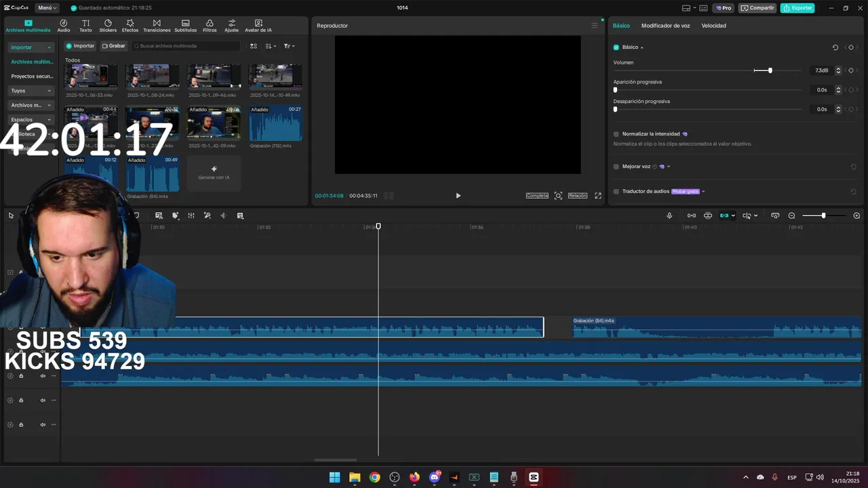868x488 pixels.
Task: Open the media sort order dropdown
Action: [x=271, y=46]
